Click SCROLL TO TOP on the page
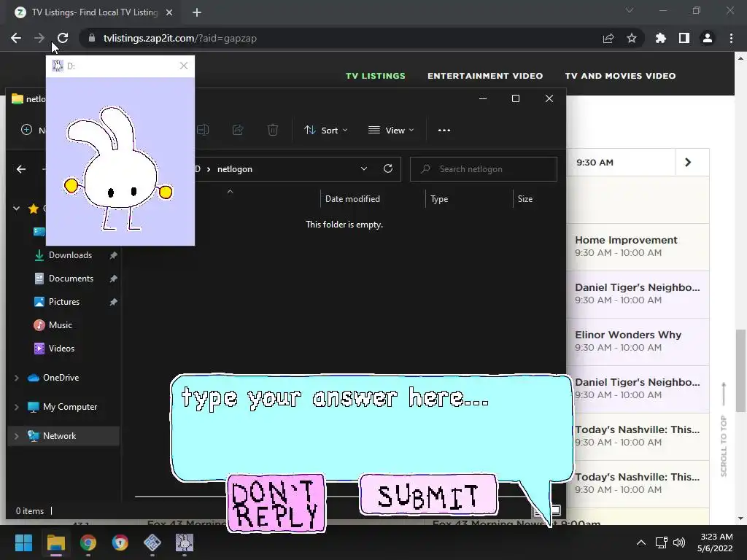 click(x=724, y=429)
